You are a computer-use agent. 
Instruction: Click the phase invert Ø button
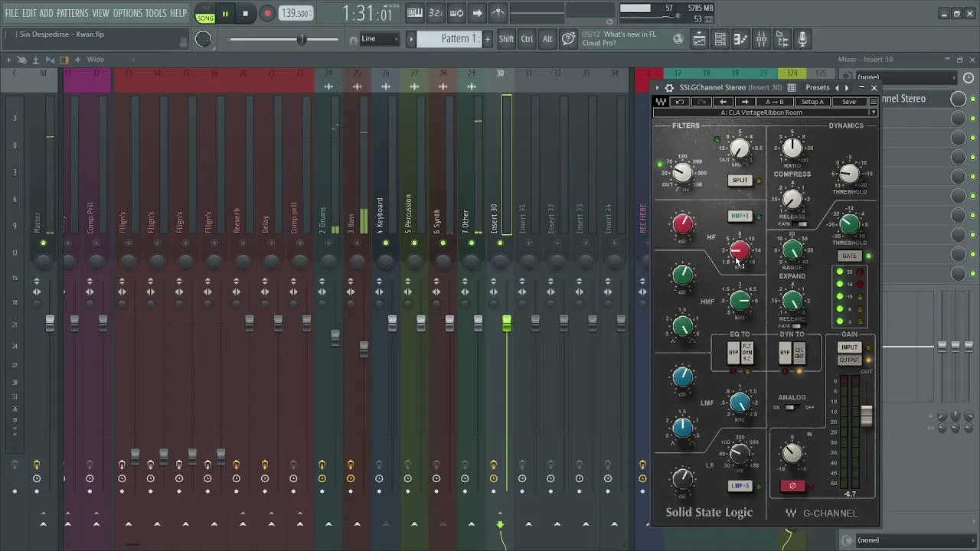click(792, 486)
